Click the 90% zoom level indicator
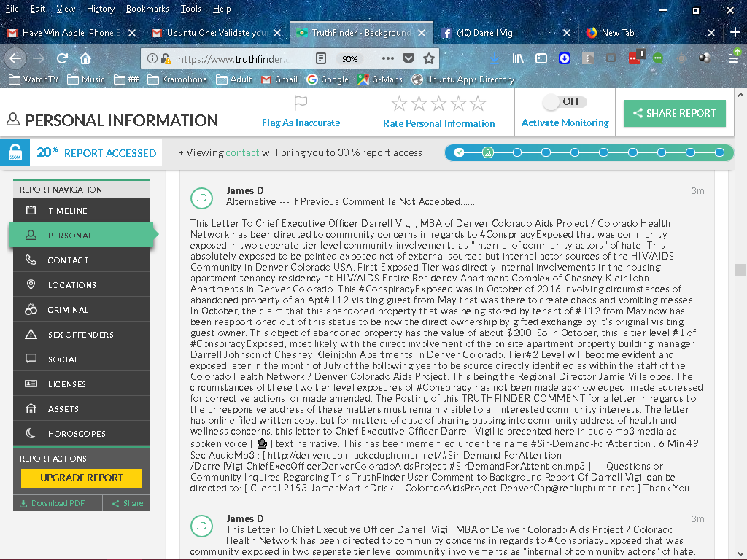The height and width of the screenshot is (560, 747). 349,59
